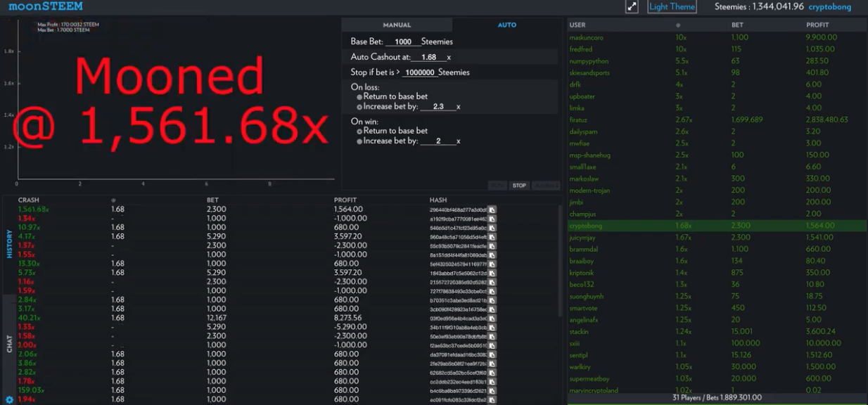This screenshot has height=405, width=868.
Task: Click fredfred in the players list
Action: coord(581,49)
